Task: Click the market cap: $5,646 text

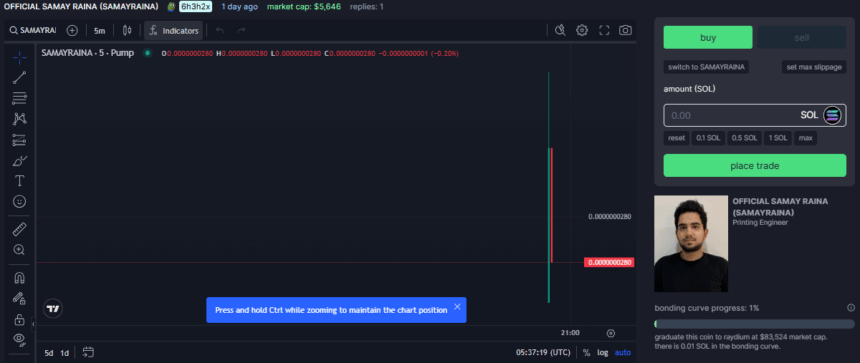Action: tap(303, 7)
